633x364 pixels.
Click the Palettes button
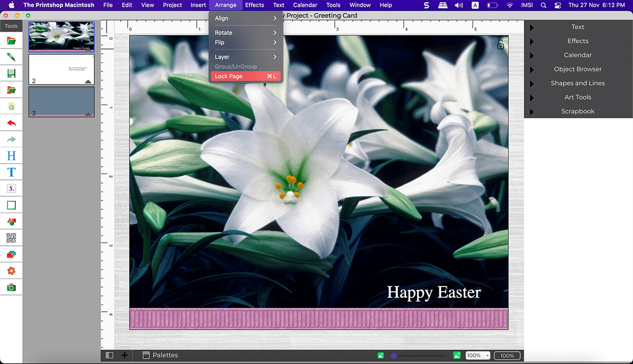coord(160,356)
